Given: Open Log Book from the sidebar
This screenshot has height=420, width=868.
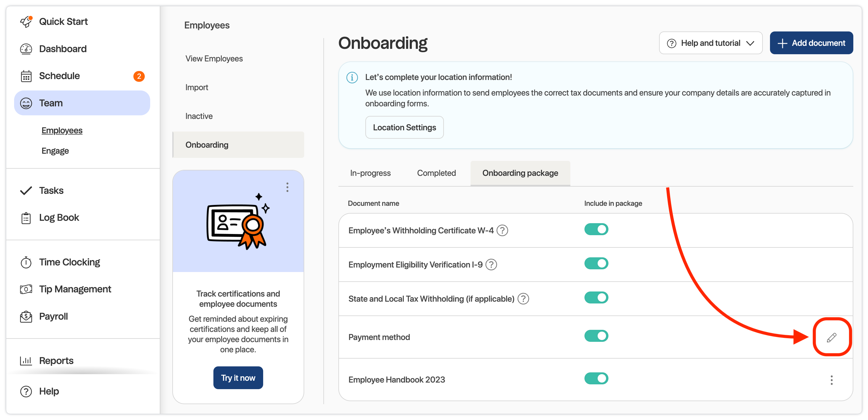Looking at the screenshot, I should tap(59, 217).
